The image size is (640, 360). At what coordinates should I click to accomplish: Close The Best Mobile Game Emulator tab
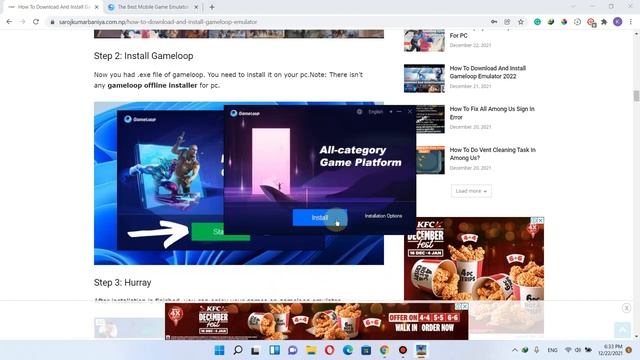tap(196, 7)
